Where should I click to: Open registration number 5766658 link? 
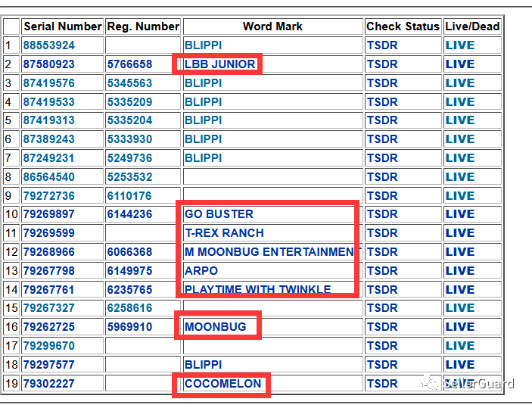(x=129, y=64)
